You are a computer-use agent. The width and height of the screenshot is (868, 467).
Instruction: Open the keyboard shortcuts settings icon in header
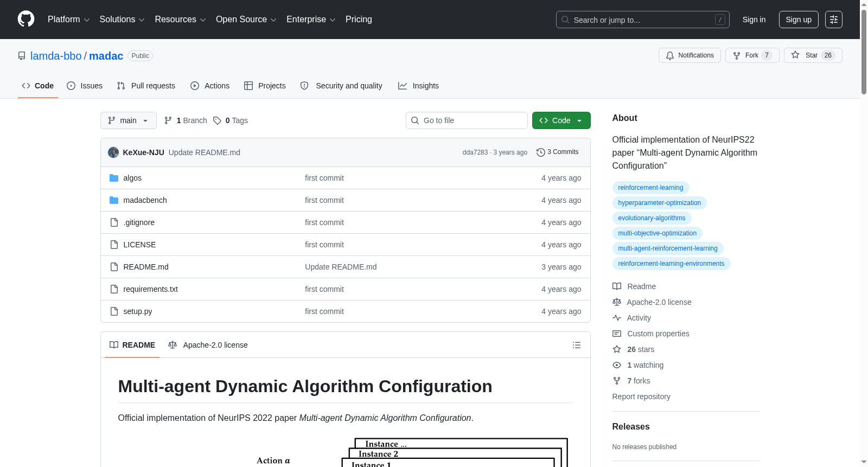(834, 20)
